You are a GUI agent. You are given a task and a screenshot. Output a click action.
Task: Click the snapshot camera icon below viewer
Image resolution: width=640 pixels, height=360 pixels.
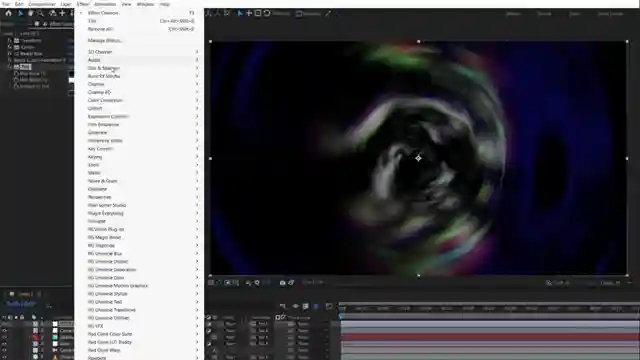pos(282,282)
